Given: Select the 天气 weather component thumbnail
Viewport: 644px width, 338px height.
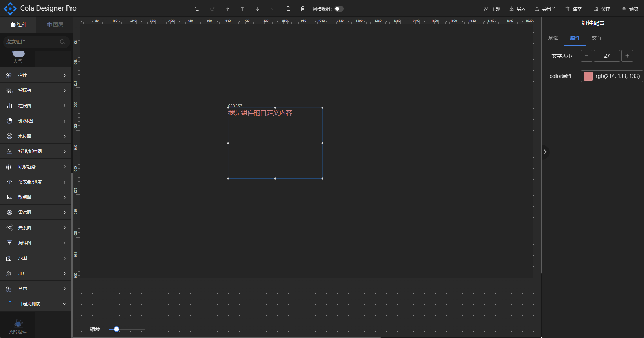Looking at the screenshot, I should coord(18,57).
